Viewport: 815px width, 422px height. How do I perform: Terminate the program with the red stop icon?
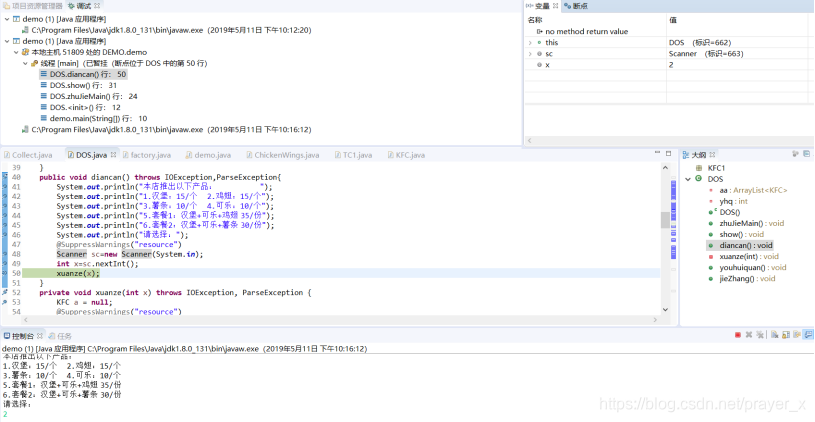point(738,335)
